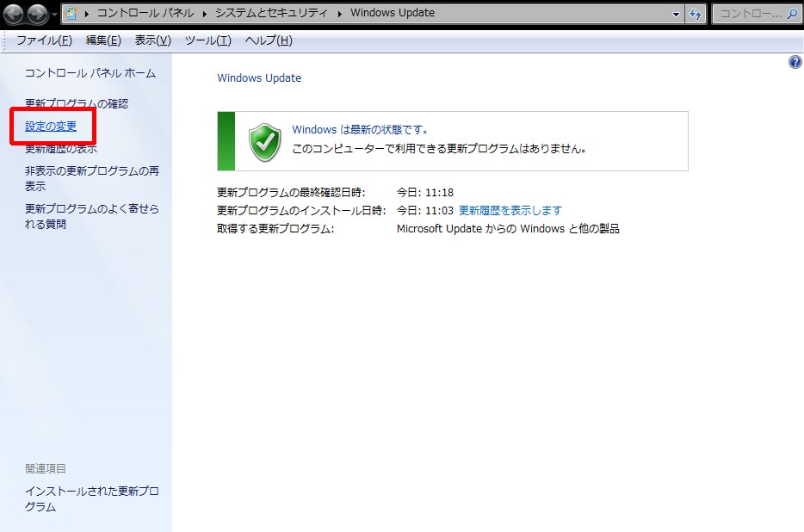Viewport: 804px width, 532px height.
Task: Click the refresh icon next to the address bar
Action: [x=695, y=13]
